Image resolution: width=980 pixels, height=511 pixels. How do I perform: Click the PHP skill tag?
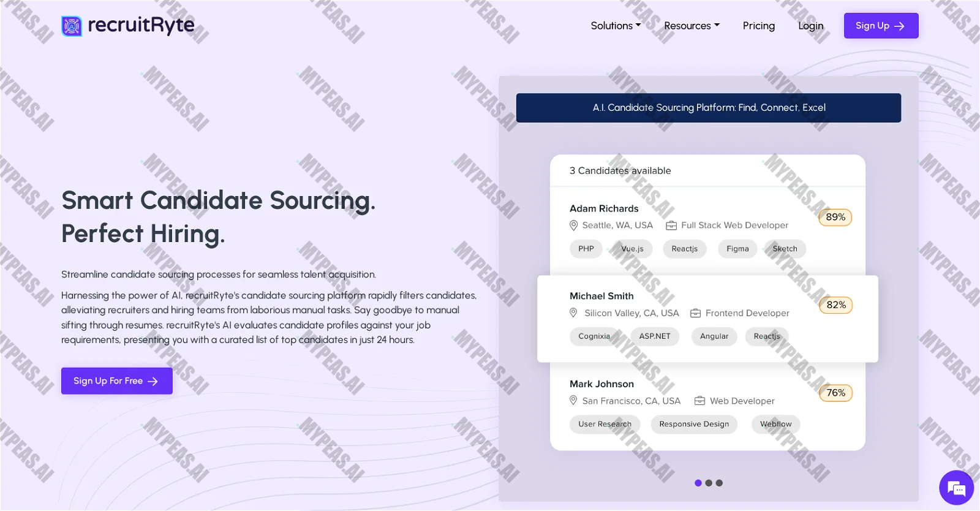click(x=586, y=249)
